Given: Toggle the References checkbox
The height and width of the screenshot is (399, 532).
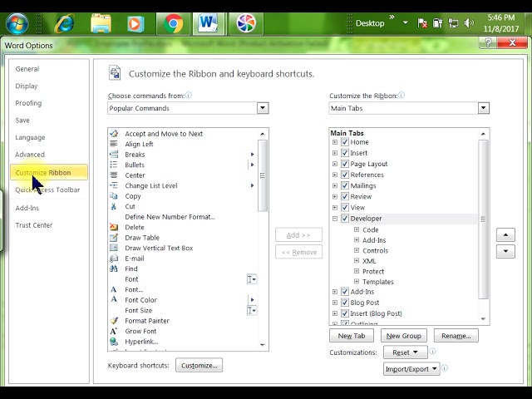Looking at the screenshot, I should 345,175.
